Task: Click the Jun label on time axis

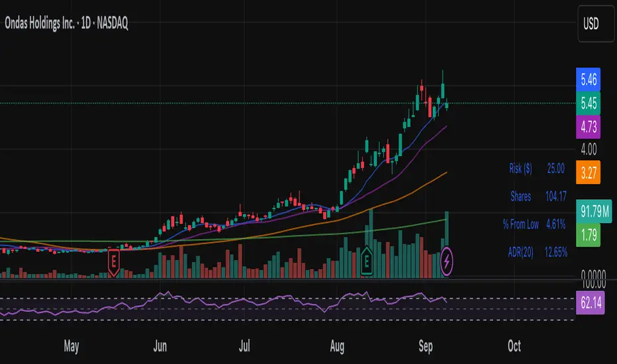Action: pos(160,346)
